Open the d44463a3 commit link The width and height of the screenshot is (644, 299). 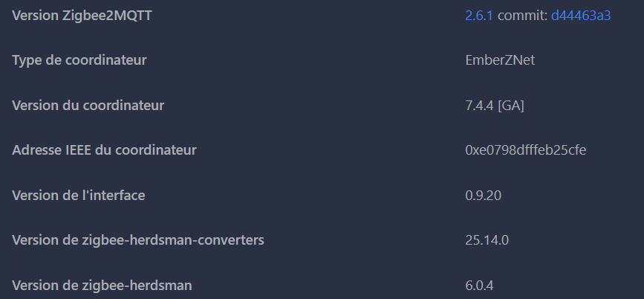[580, 16]
